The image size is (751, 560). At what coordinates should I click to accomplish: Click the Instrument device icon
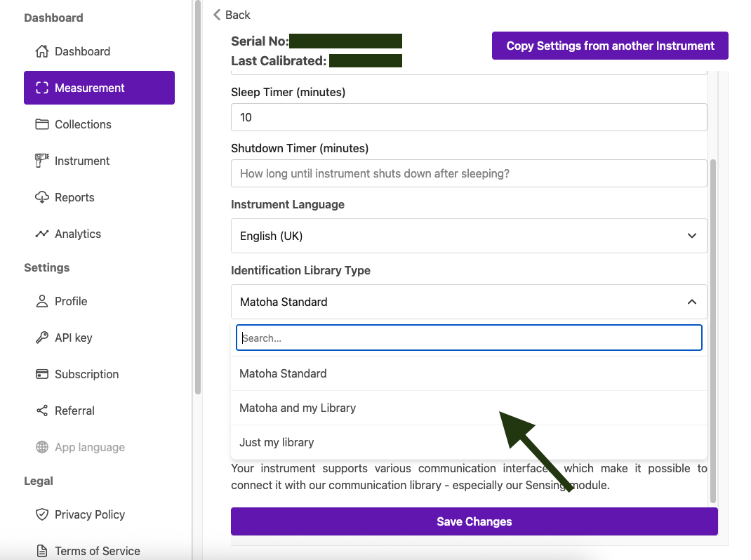click(42, 161)
